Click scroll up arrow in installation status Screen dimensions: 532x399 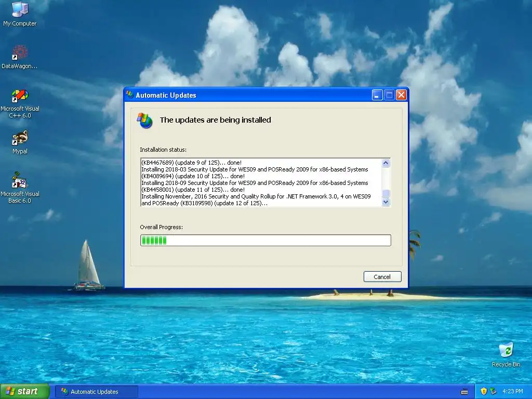click(x=386, y=163)
